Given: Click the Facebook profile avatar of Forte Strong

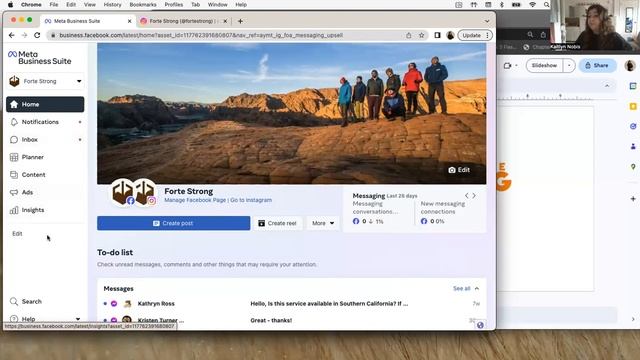Looking at the screenshot, I should tap(123, 192).
